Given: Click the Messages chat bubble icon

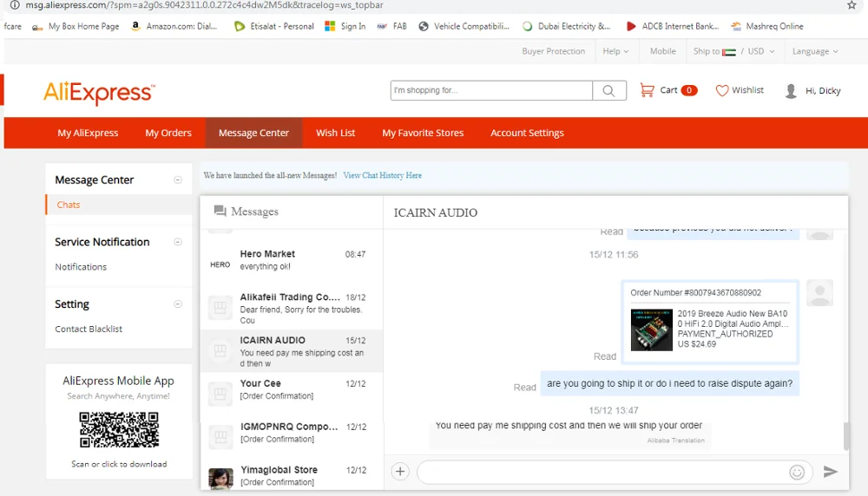Looking at the screenshot, I should (220, 211).
